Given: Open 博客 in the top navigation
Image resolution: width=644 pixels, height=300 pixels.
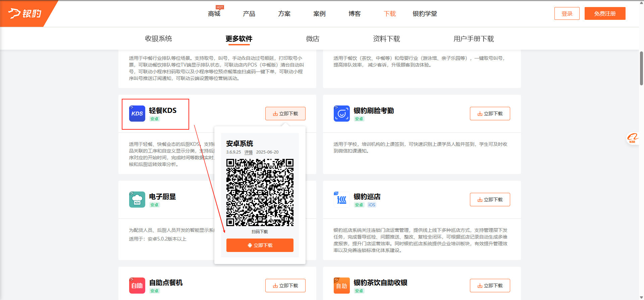Looking at the screenshot, I should point(355,14).
